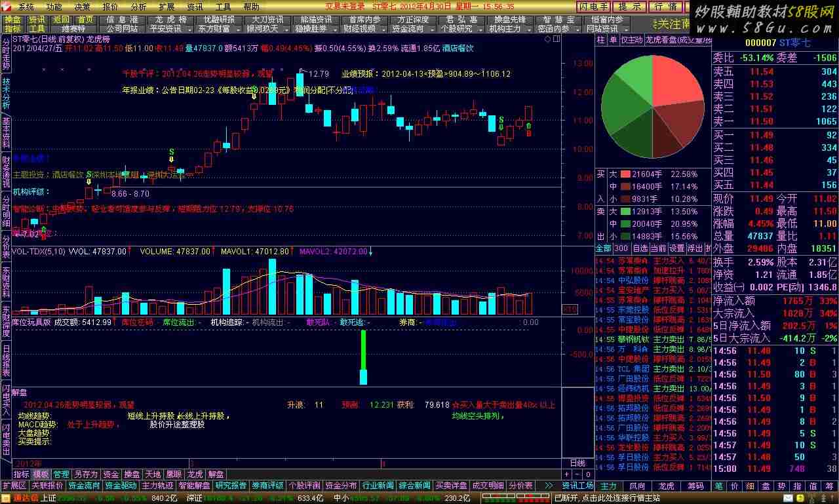The image size is (839, 504).
Task: Click the 资金流向 bottom button
Action: click(84, 486)
